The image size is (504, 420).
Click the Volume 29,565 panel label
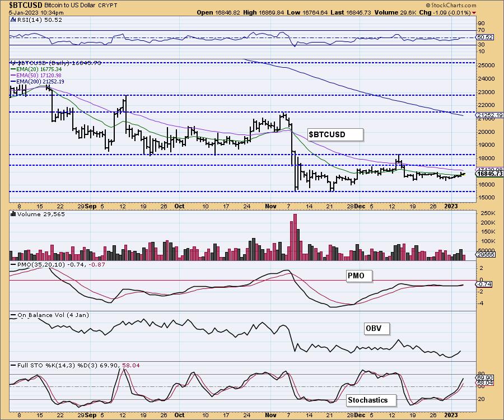click(41, 214)
